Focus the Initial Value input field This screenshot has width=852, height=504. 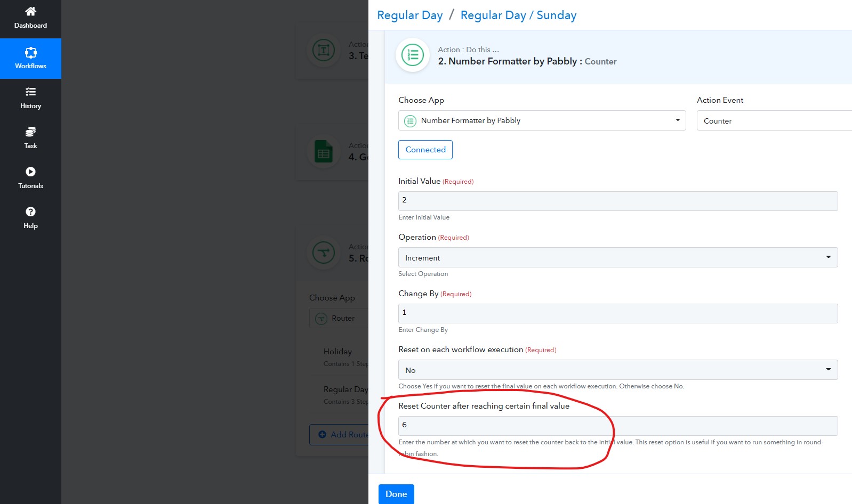618,201
